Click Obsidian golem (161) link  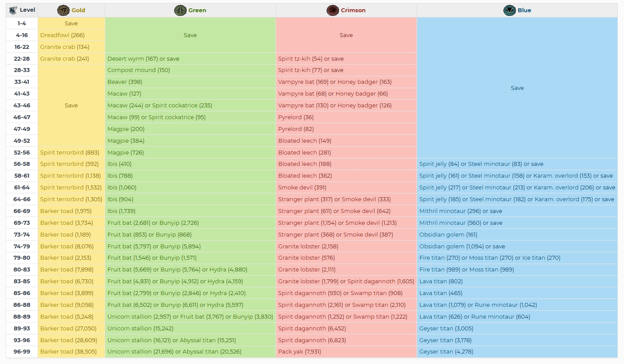(x=442, y=235)
